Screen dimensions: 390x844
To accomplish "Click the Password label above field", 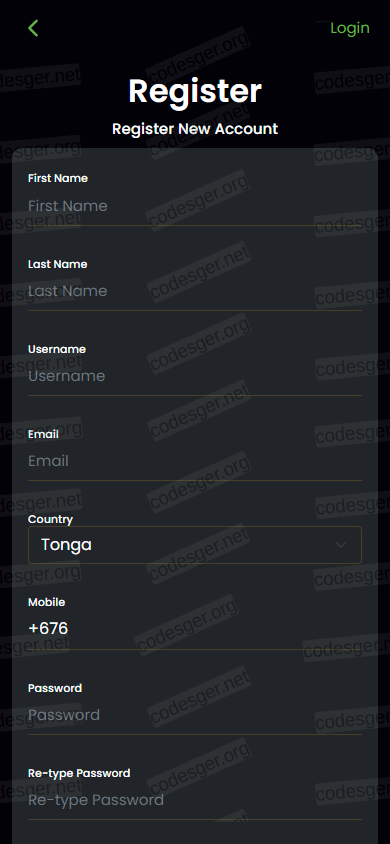I will (55, 688).
